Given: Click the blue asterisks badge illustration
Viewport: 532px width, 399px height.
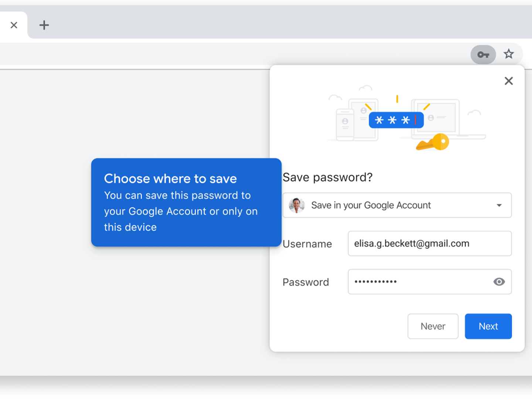Looking at the screenshot, I should [396, 120].
